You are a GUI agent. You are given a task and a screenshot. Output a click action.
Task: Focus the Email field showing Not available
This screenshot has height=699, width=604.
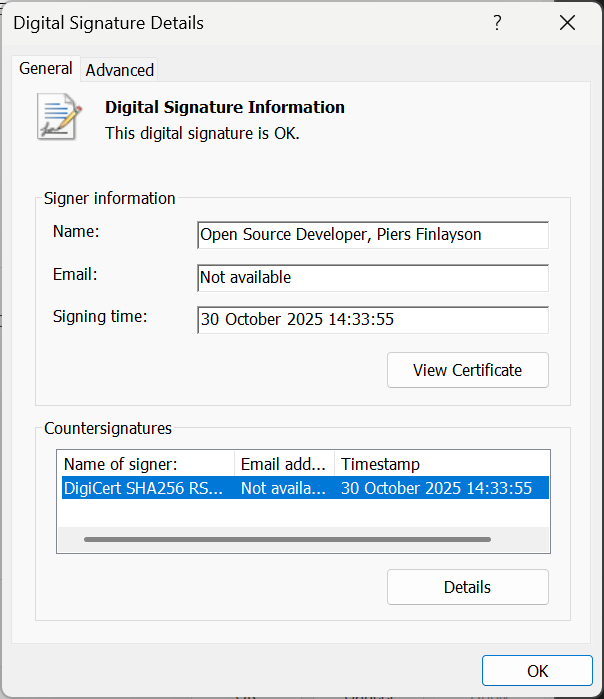pyautogui.click(x=373, y=278)
